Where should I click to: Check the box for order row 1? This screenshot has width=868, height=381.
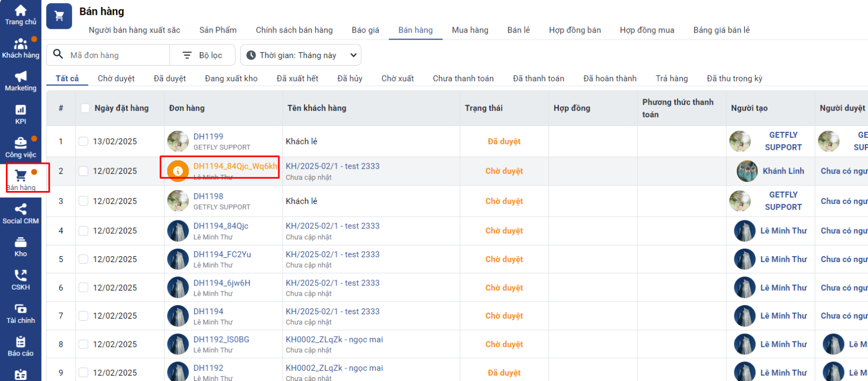84,142
